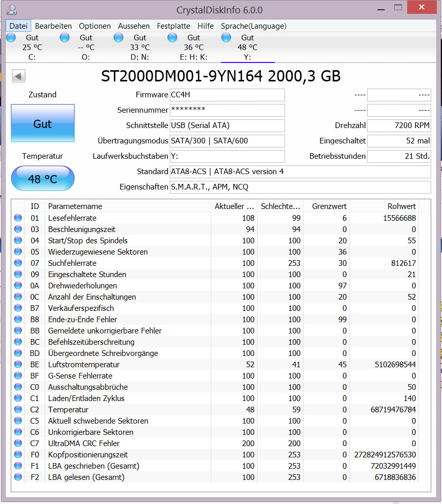Image resolution: width=442 pixels, height=504 pixels.
Task: Click the CrystalDiskInfo app icon in title bar
Action: [12, 10]
